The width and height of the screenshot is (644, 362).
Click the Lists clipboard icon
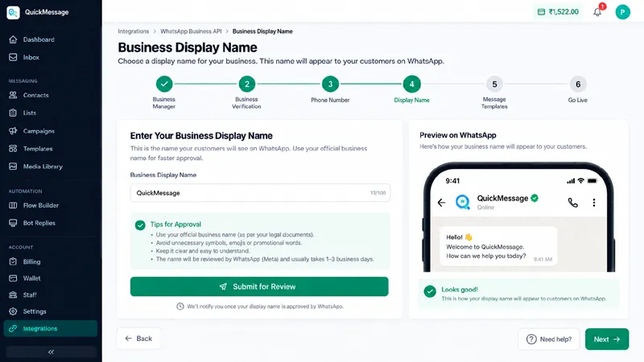13,113
